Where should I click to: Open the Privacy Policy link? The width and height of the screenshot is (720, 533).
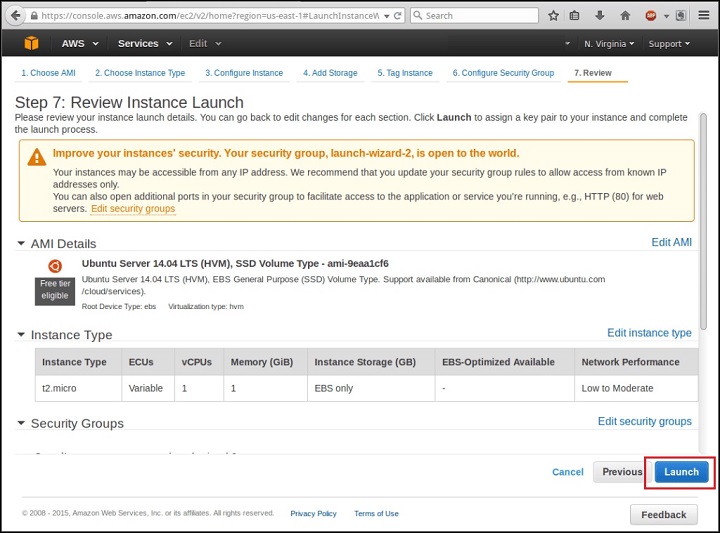coord(313,513)
